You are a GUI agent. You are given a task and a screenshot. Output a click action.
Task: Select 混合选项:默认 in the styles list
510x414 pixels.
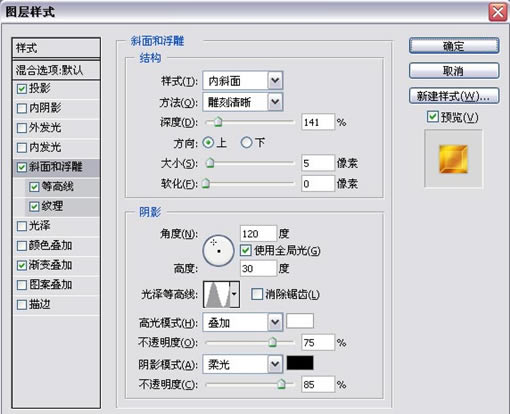56,70
